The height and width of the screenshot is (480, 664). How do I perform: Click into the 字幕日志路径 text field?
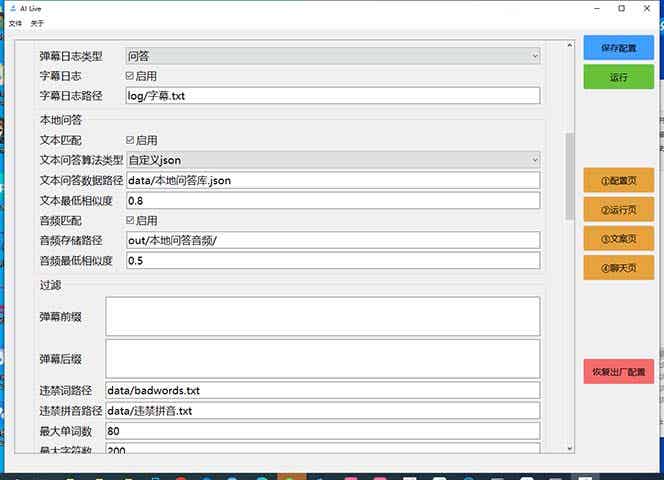(332, 96)
